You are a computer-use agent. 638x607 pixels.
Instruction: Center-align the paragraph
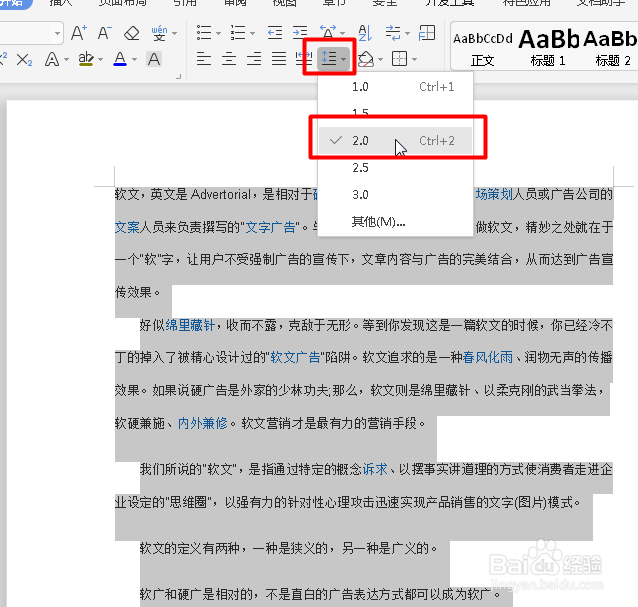coord(229,59)
